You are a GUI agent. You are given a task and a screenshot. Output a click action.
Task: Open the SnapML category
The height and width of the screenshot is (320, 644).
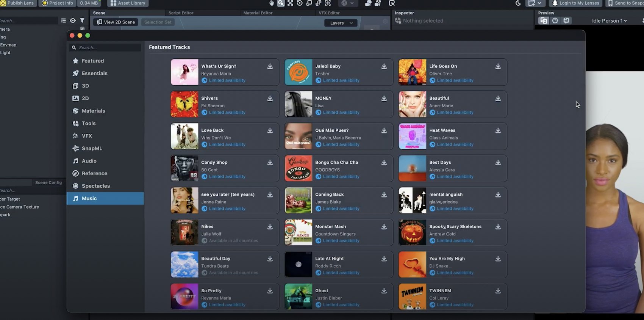pyautogui.click(x=105, y=148)
